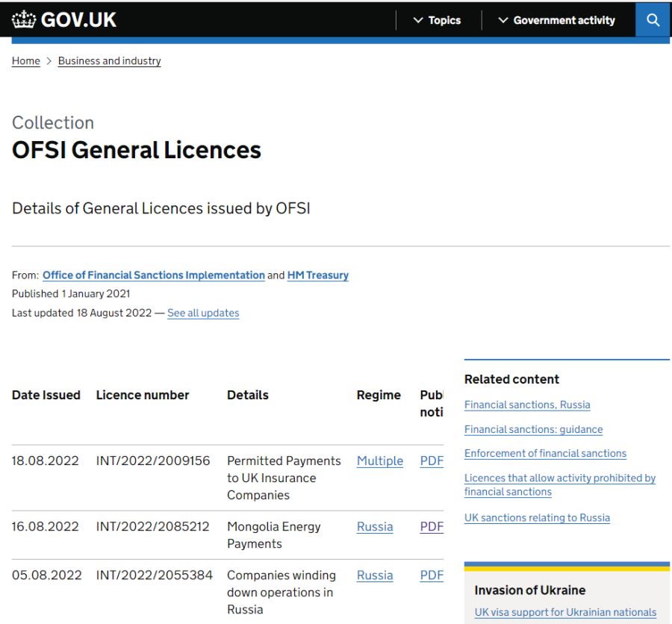Click the Related content heading

point(511,379)
